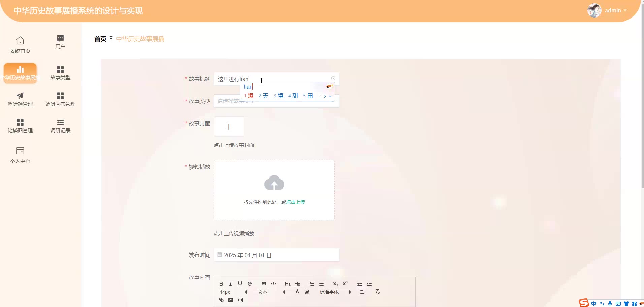Viewport: 644px width, 307px height.
Task: Navigate to 轮播图管理 in sidebar
Action: point(20,126)
